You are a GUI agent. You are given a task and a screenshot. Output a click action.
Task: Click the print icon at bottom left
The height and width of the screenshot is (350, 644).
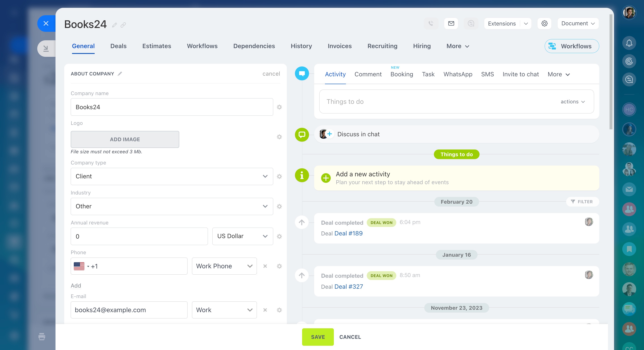pyautogui.click(x=42, y=337)
